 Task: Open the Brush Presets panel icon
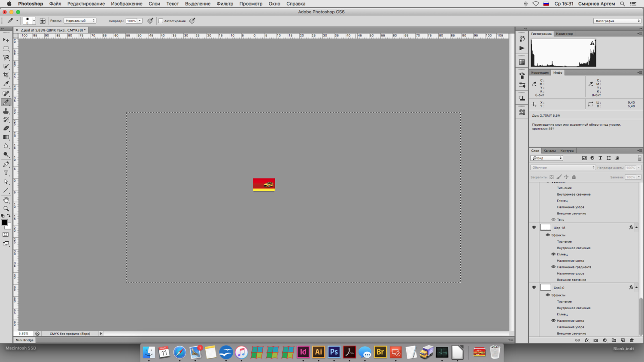[522, 85]
